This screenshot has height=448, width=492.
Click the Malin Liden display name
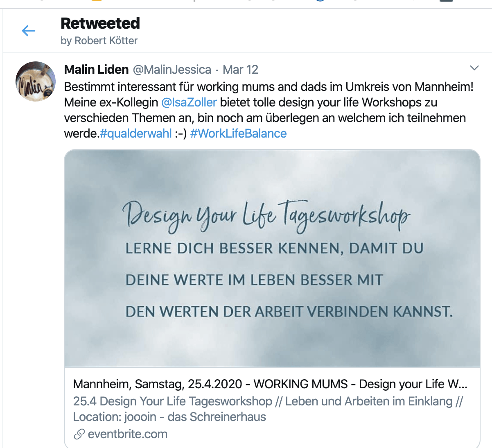(x=96, y=70)
